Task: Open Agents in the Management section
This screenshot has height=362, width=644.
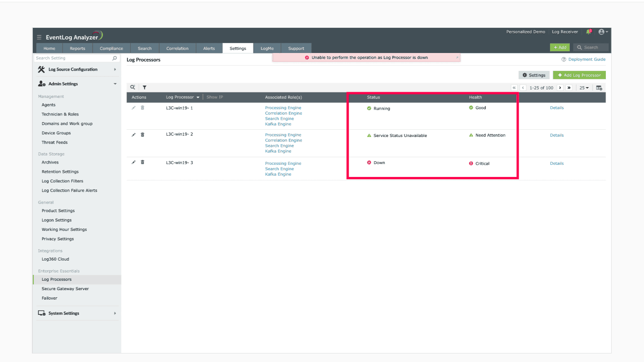Action: pyautogui.click(x=49, y=105)
